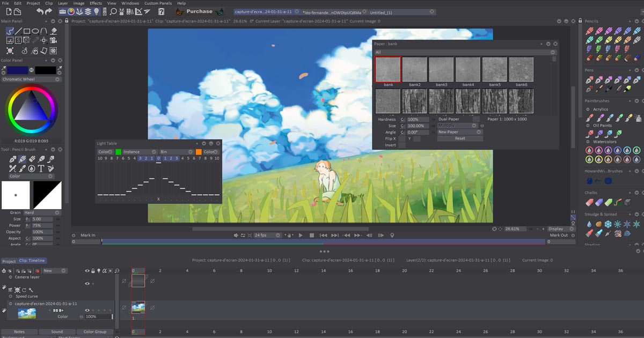Viewport: 644px width, 338px height.
Task: Toggle the Flip X option in the Paper panel
Action: [x=401, y=139]
